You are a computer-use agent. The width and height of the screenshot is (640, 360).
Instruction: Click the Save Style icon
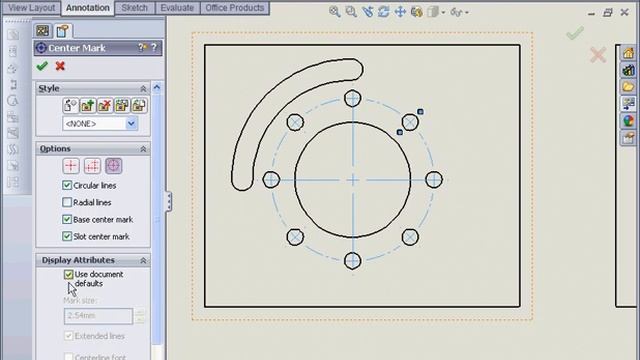(122, 105)
